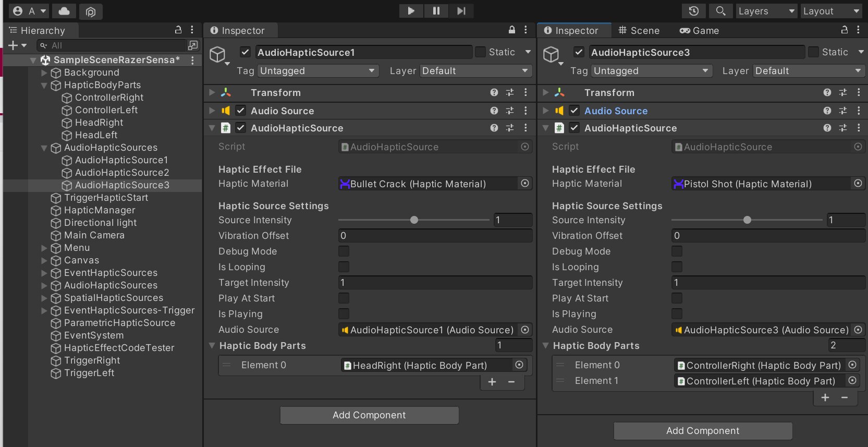Open Layer dropdown for AudioHapticSource1
The width and height of the screenshot is (868, 447).
tap(475, 71)
